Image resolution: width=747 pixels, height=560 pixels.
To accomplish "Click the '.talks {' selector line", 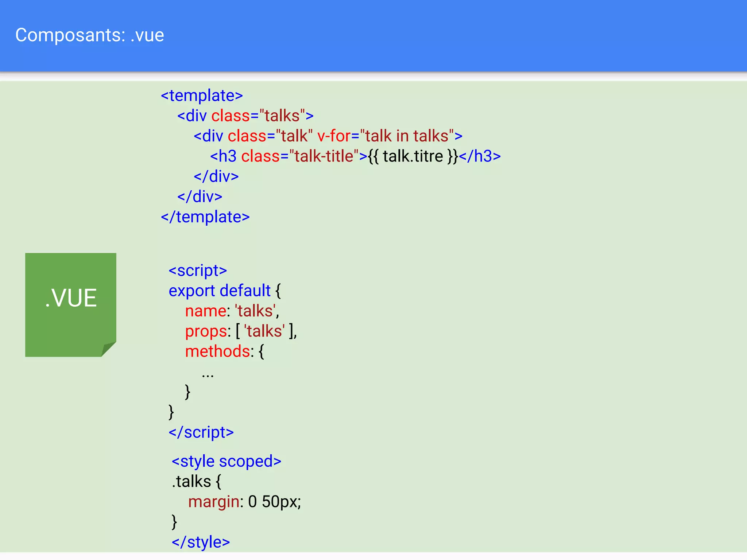I will pyautogui.click(x=196, y=482).
